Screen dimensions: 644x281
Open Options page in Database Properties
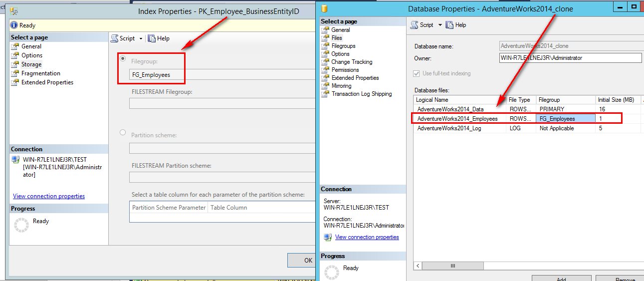[341, 54]
